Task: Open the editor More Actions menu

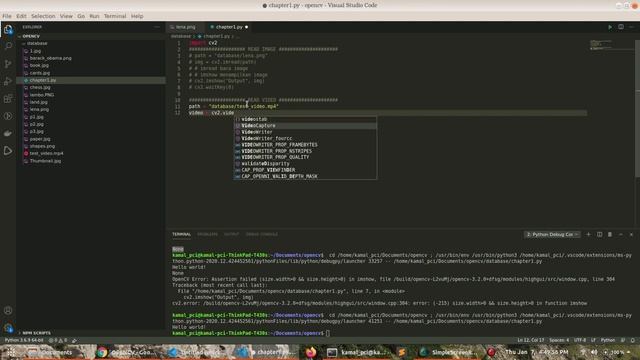Action: 631,27
